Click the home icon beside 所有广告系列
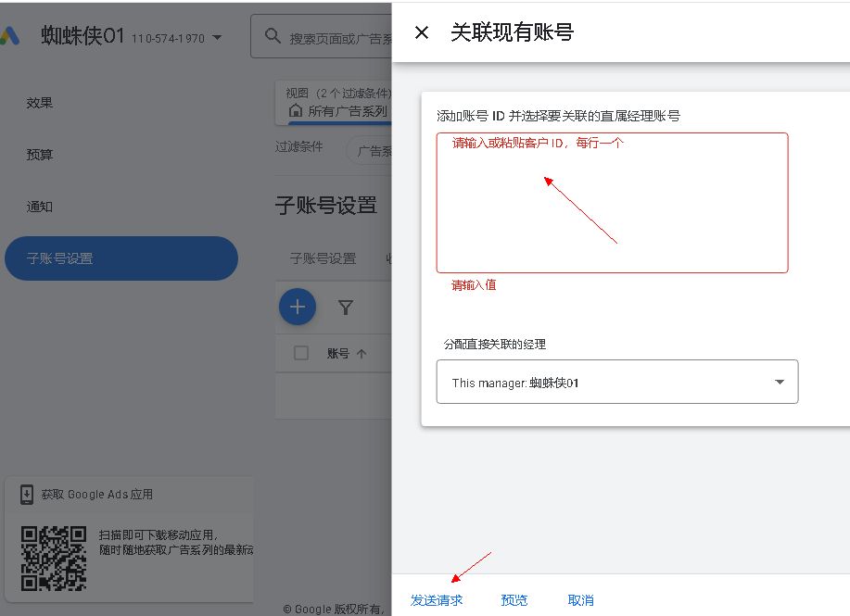This screenshot has height=616, width=850. pyautogui.click(x=296, y=111)
